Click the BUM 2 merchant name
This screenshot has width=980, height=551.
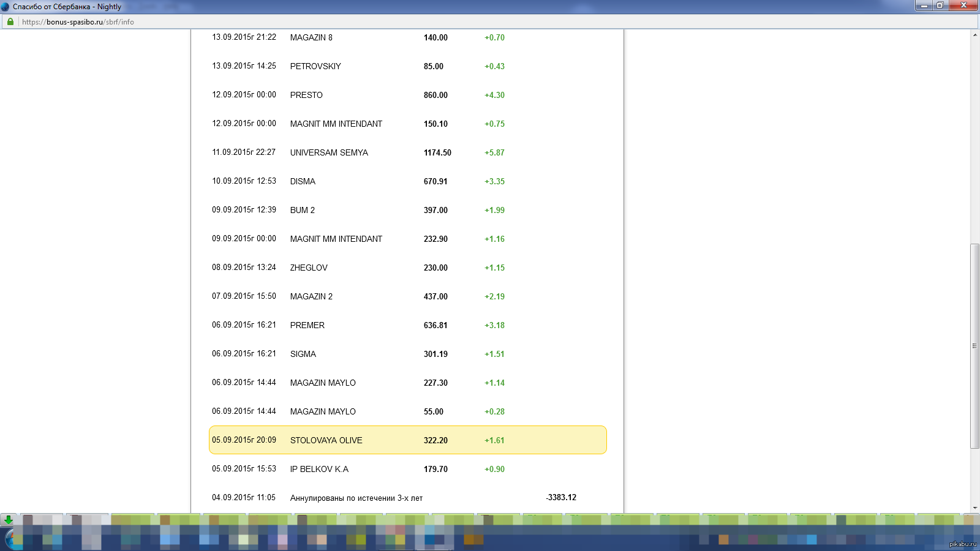[303, 210]
